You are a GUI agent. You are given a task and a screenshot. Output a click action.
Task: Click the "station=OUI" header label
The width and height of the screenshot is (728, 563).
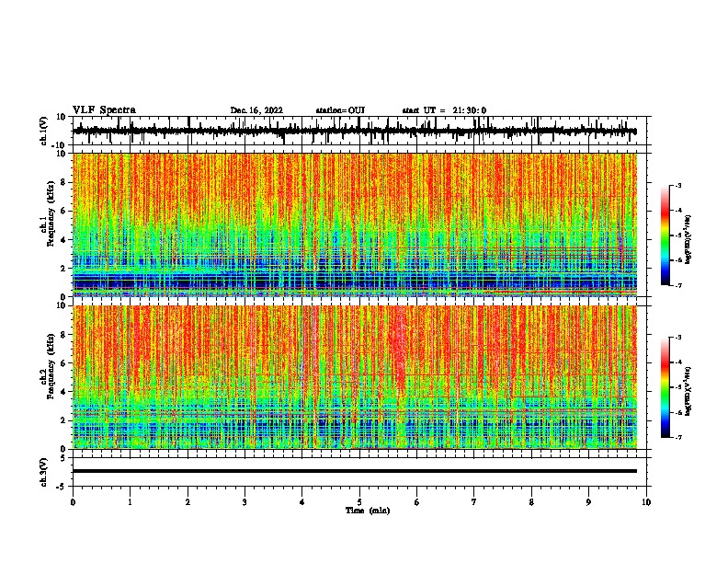click(x=340, y=110)
